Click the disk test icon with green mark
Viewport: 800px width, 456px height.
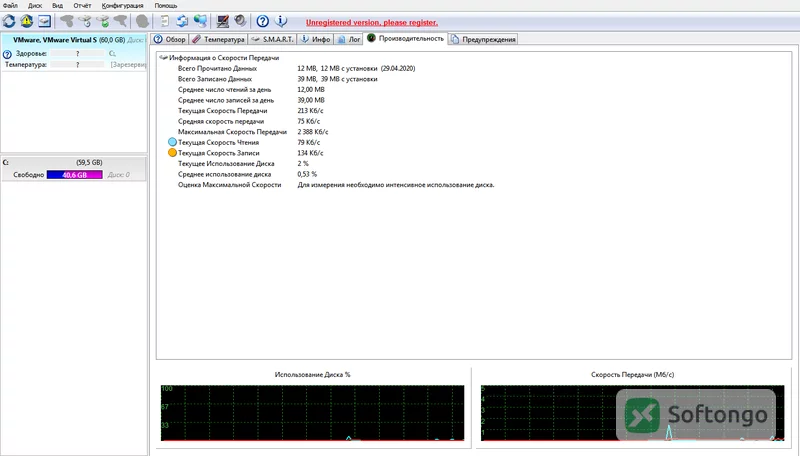coord(103,21)
